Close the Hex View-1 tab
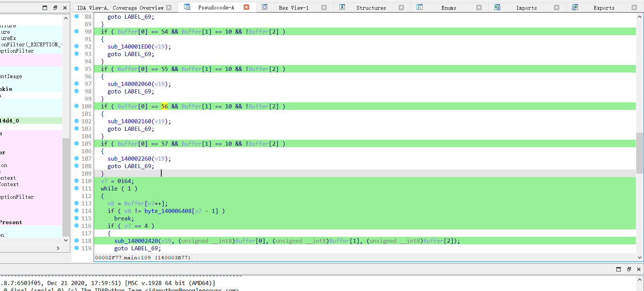Viewport: 644px width, 291px height. (x=324, y=7)
